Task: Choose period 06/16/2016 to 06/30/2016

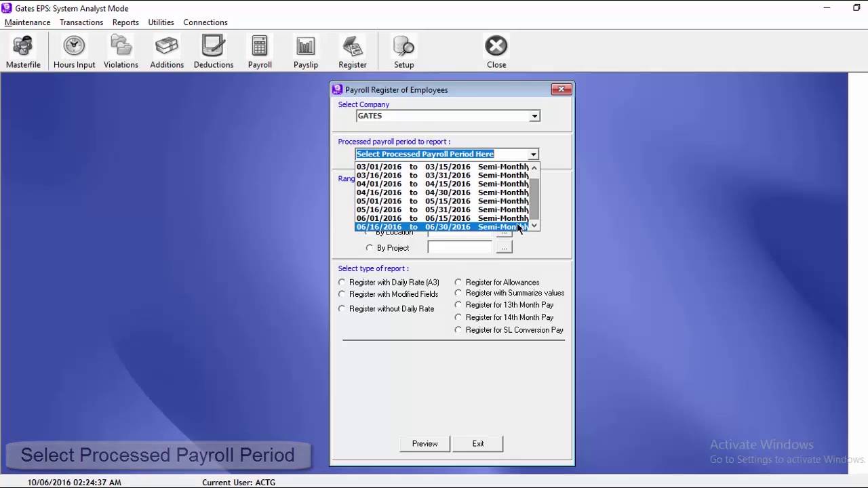Action: [442, 227]
